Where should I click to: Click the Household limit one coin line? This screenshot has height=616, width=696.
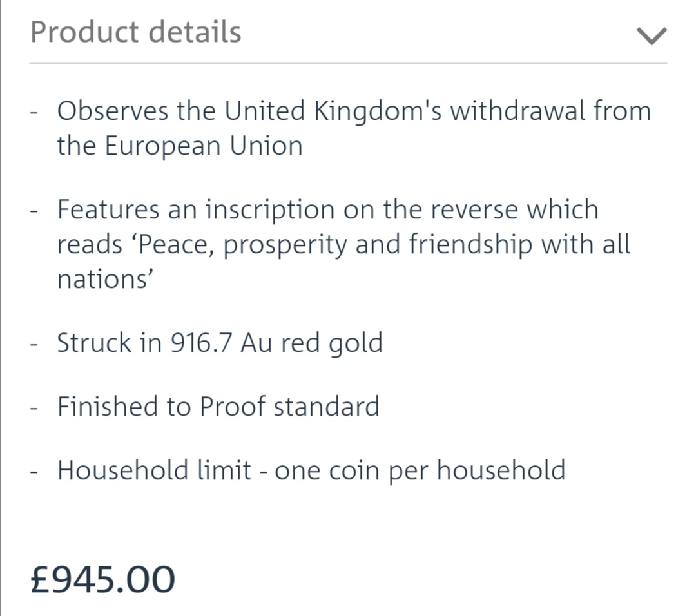coord(311,470)
